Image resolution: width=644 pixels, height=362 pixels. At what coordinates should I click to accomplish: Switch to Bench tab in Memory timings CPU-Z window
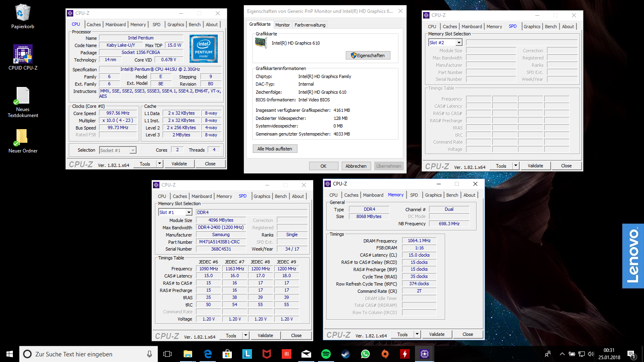[452, 195]
